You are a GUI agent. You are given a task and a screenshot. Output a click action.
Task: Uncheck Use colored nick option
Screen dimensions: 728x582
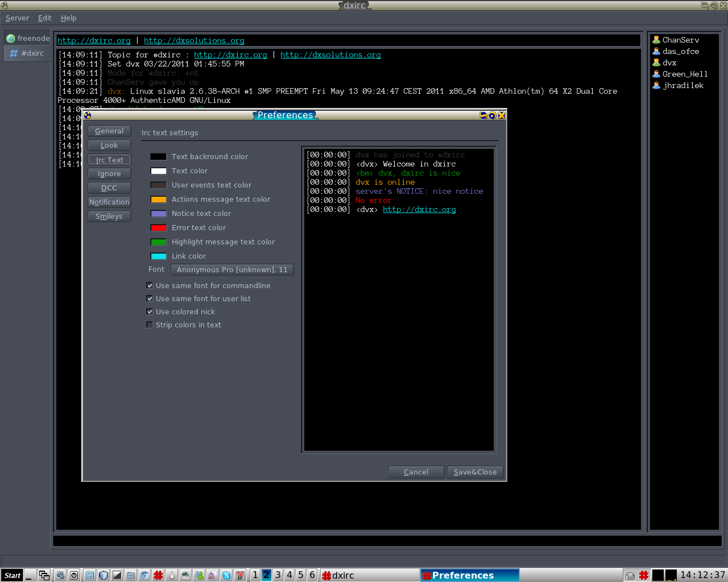click(150, 312)
